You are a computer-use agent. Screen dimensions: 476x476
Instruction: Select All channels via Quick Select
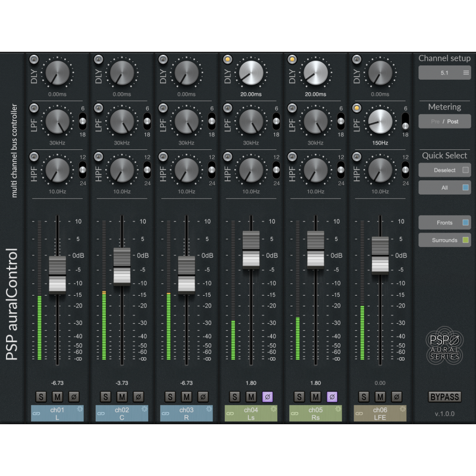[445, 187]
